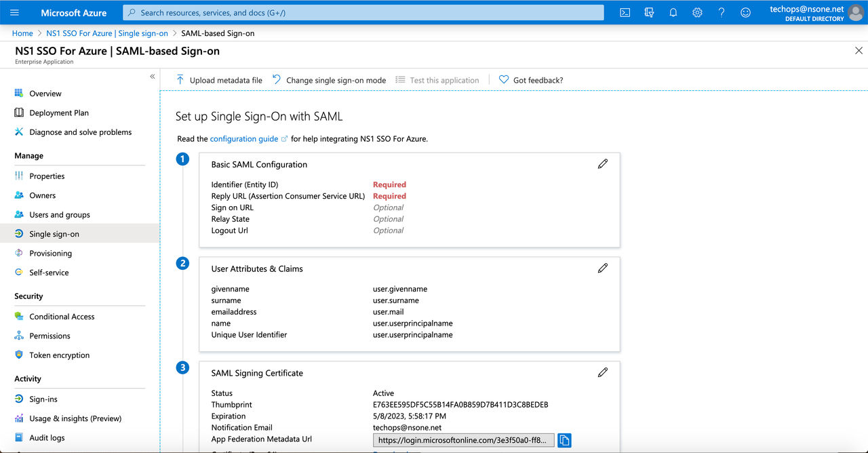Image resolution: width=868 pixels, height=453 pixels.
Task: Click the Users and groups icon
Action: click(19, 214)
